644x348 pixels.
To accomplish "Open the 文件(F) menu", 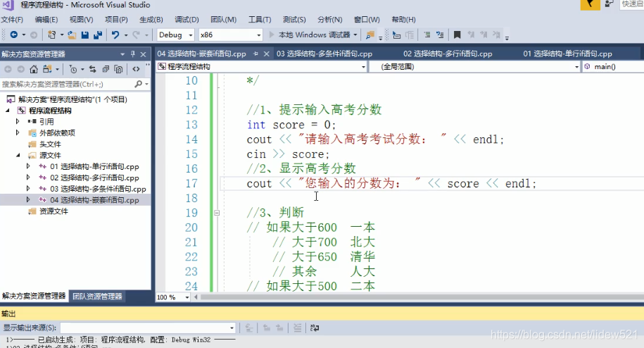I will click(12, 19).
